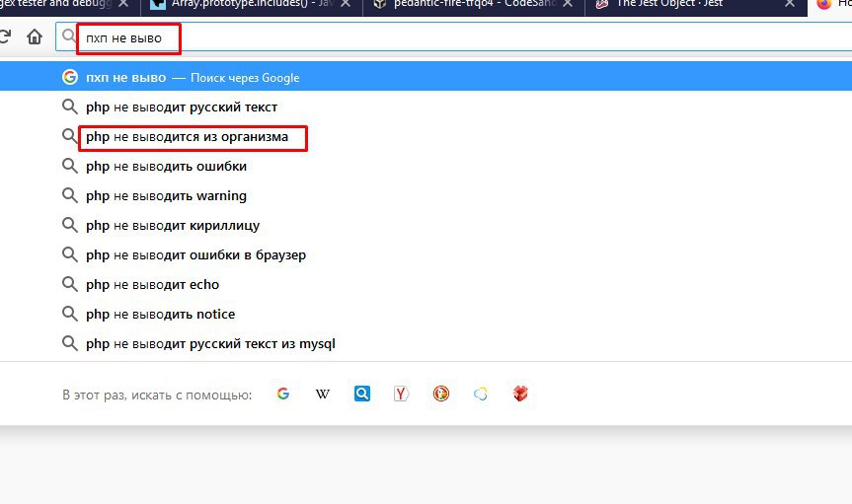Close the CodeSandbox tab
Image resolution: width=852 pixels, height=504 pixels.
[568, 4]
